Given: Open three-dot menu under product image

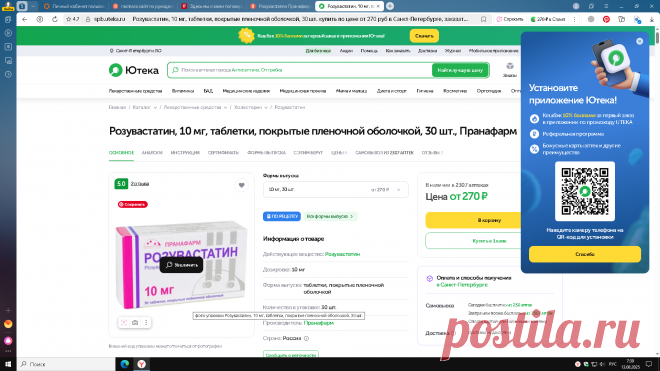Looking at the screenshot, I should tap(146, 323).
